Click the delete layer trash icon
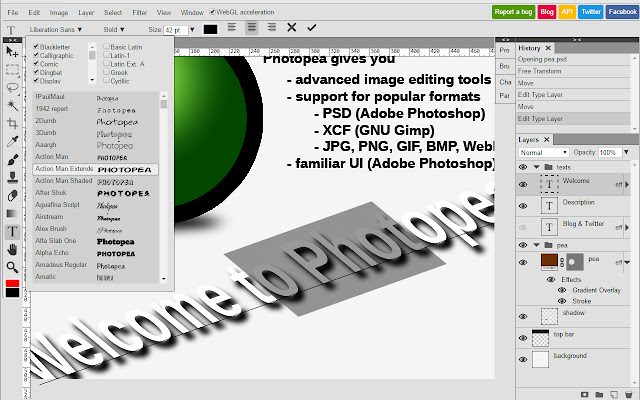The height and width of the screenshot is (400, 640). [629, 394]
